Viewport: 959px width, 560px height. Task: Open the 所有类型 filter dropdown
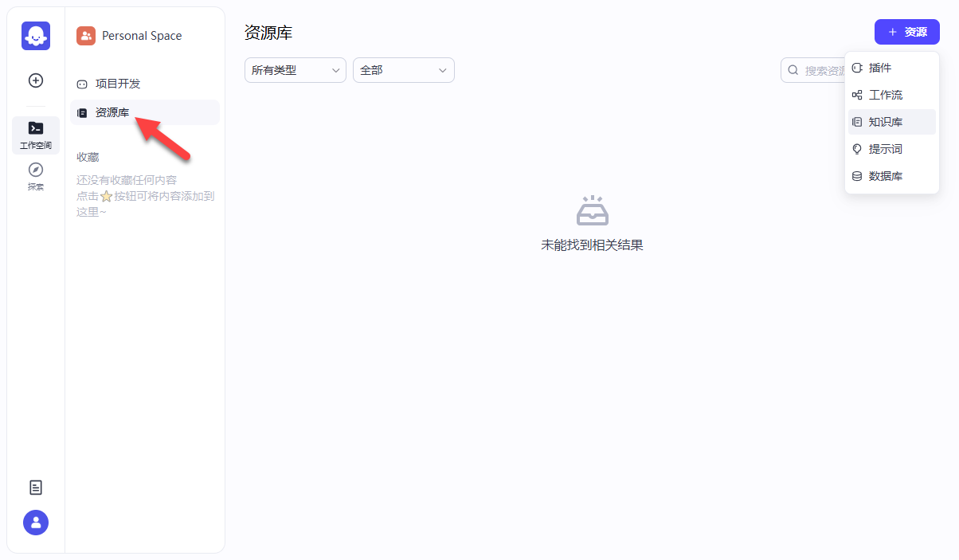[x=295, y=70]
